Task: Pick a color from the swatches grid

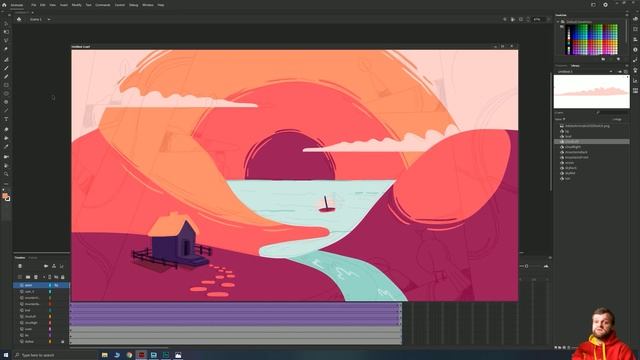Action: click(591, 39)
